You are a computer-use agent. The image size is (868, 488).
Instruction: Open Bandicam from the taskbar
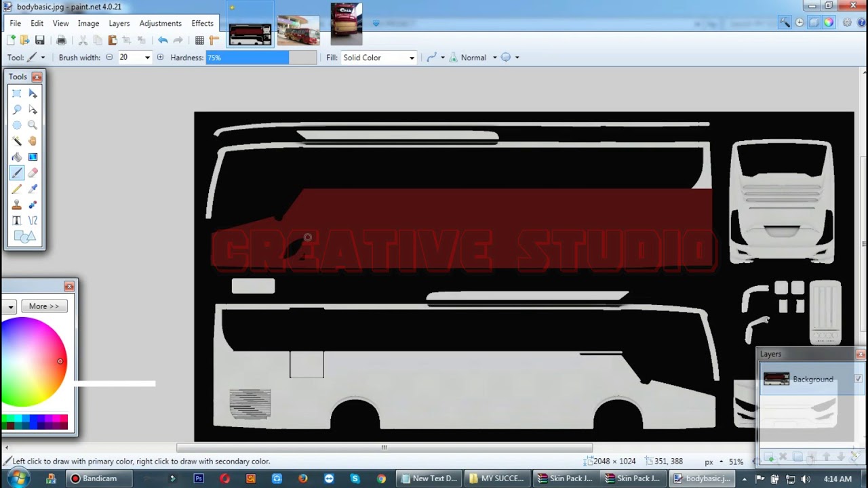click(99, 479)
